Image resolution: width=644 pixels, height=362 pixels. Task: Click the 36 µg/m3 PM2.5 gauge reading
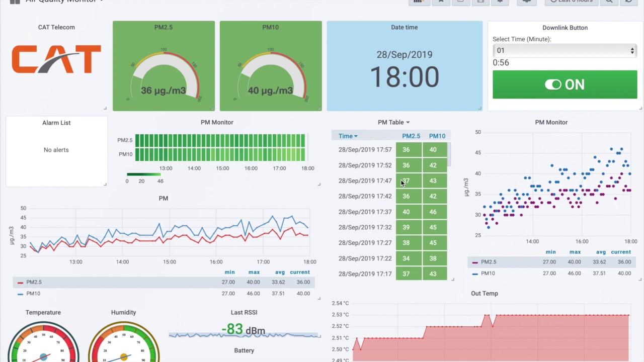tap(163, 91)
